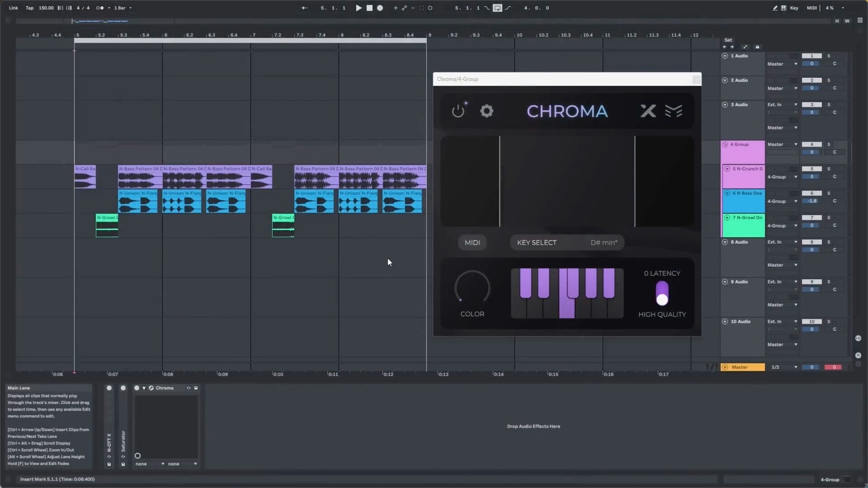Click the next locator arrow icon
This screenshot has width=868, height=488.
[x=732, y=47]
